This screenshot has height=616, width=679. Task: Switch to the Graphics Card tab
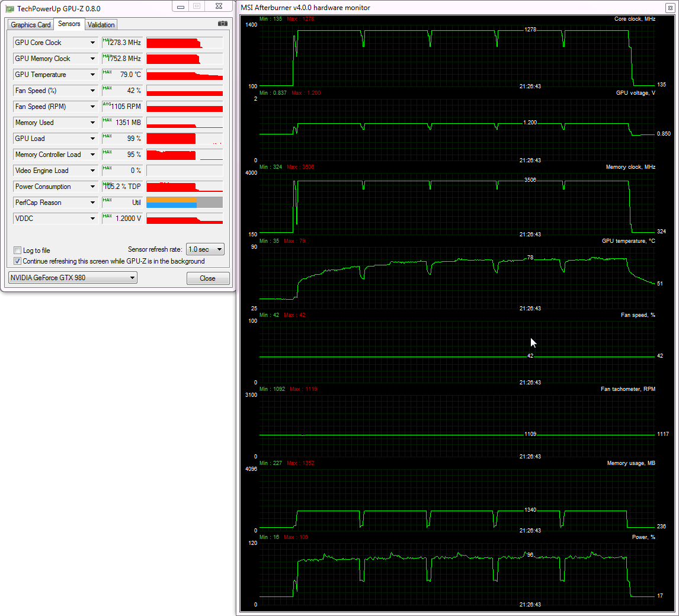[31, 25]
